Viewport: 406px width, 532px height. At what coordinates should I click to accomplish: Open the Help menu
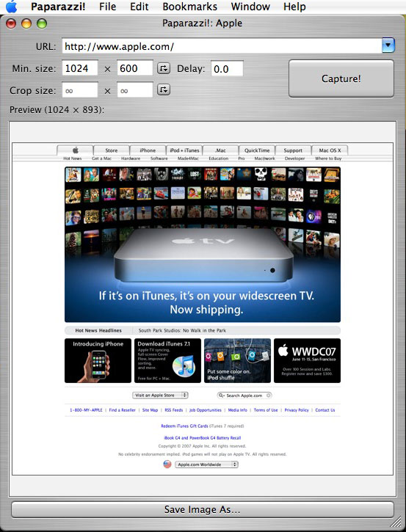click(294, 7)
